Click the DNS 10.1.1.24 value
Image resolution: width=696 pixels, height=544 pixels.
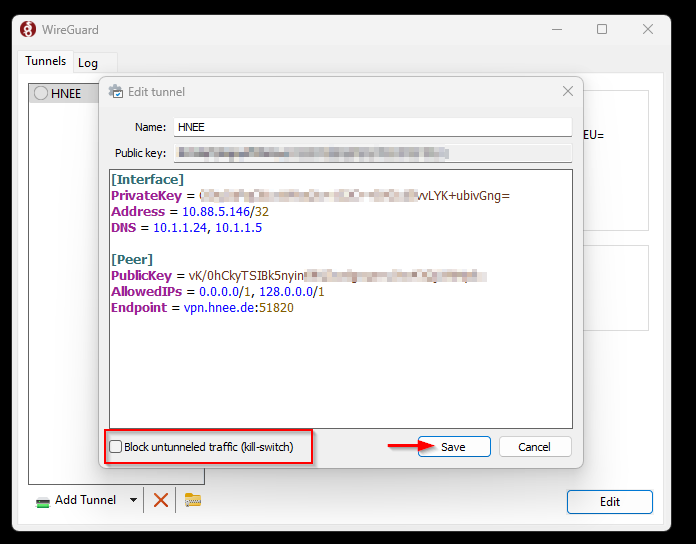coord(180,228)
